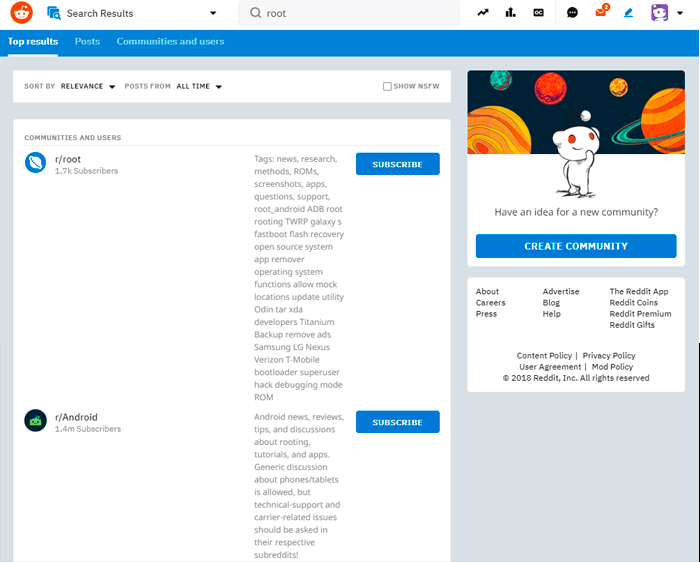Screen dimensions: 700x562
Task: Open the Reddit home logo
Action: pos(21,12)
